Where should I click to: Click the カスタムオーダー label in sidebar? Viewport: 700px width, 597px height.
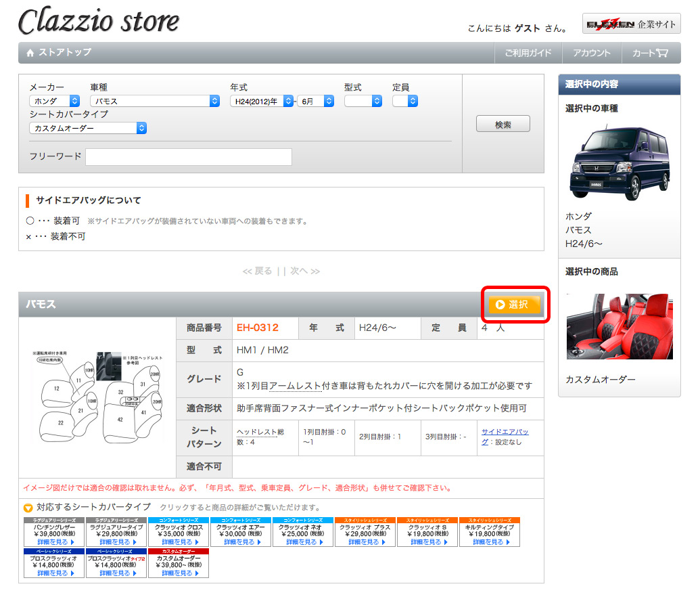[600, 379]
